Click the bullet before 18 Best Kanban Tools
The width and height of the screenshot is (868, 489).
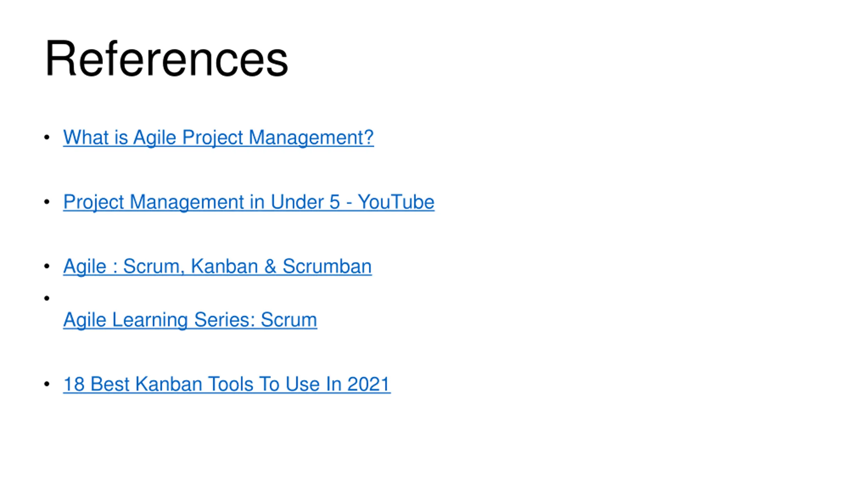tap(47, 384)
